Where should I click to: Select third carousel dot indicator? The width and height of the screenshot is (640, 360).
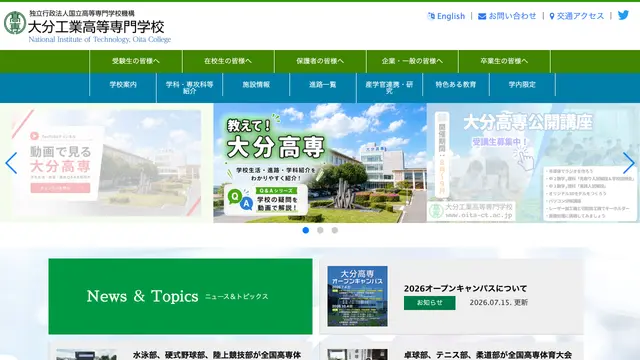335,230
